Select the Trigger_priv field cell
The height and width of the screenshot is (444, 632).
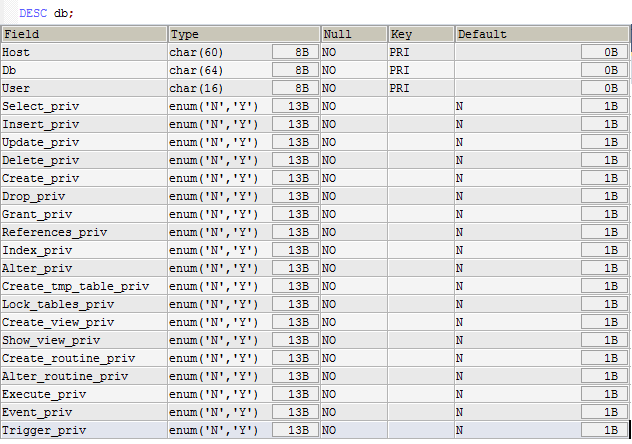click(84, 430)
